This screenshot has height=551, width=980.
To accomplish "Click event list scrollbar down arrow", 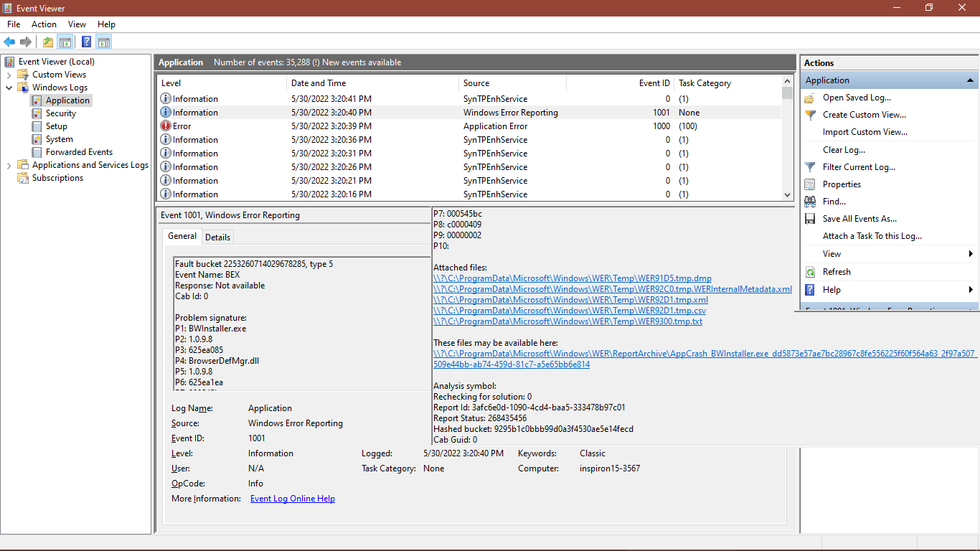I will (x=788, y=194).
